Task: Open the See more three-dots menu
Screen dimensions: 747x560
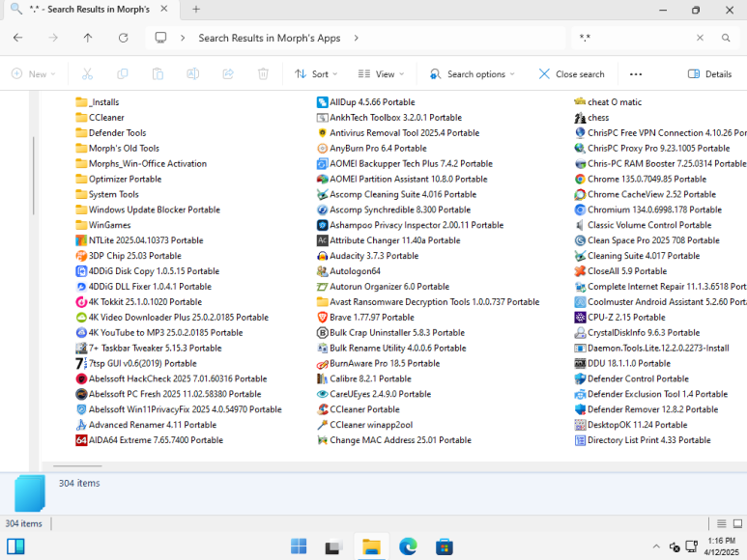Action: point(636,74)
